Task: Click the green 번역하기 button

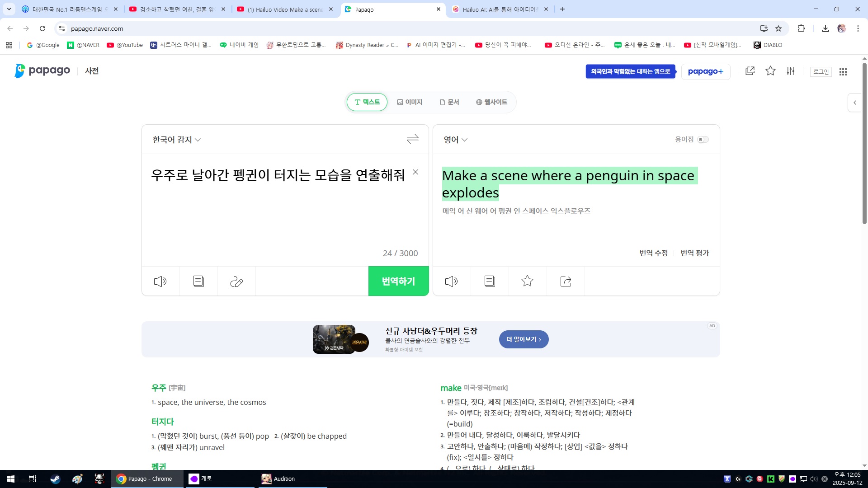Action: (398, 281)
